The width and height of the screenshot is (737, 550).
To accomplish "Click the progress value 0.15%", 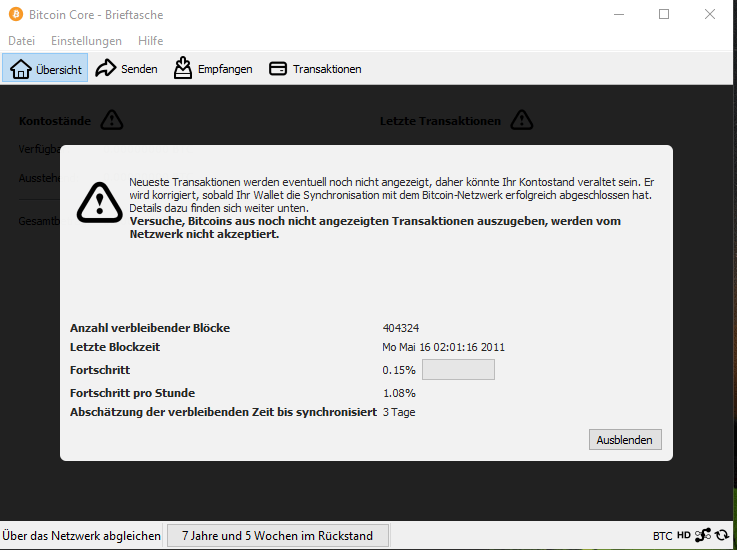I will pos(399,370).
